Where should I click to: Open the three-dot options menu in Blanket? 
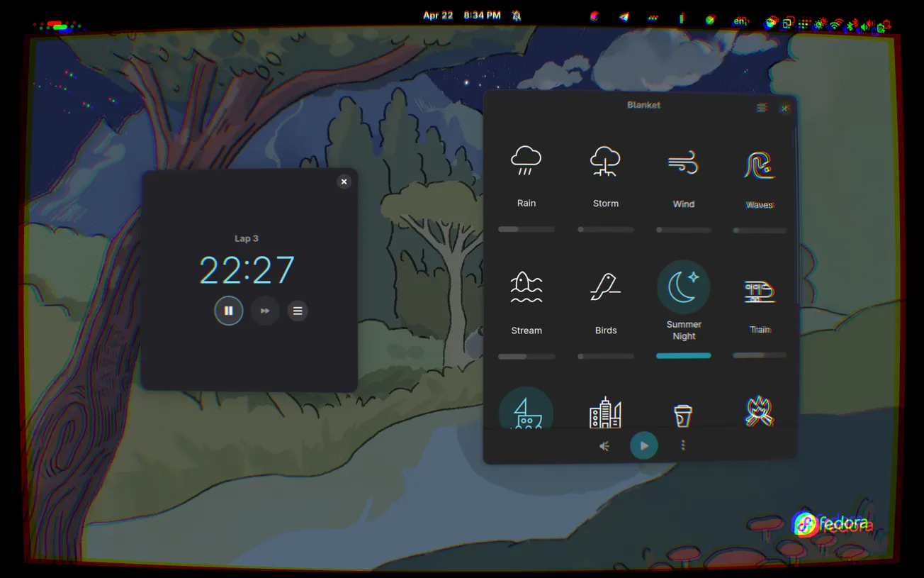(x=682, y=445)
